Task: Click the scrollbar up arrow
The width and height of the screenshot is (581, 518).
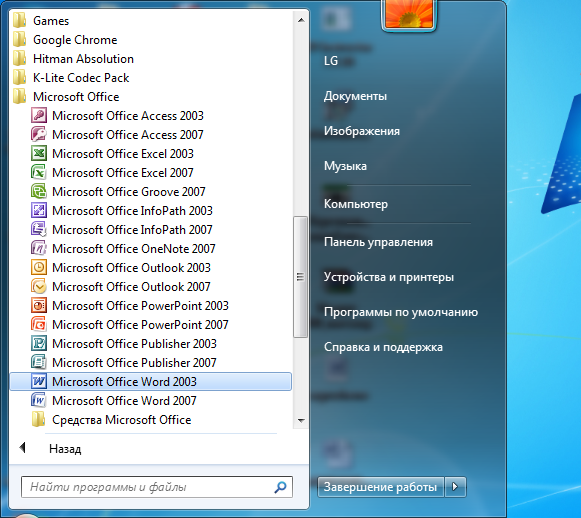Action: click(301, 20)
